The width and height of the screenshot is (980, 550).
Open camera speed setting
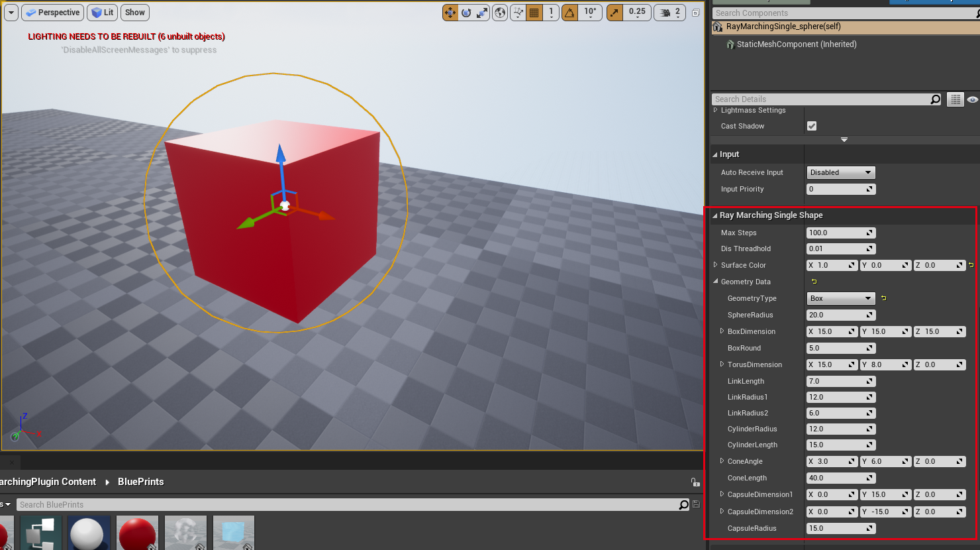(x=669, y=13)
